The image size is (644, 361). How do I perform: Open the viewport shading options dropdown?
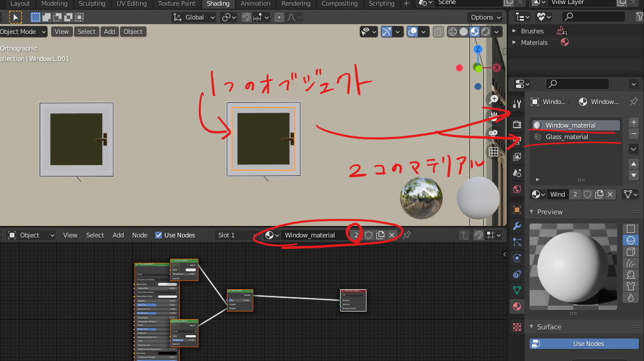pyautogui.click(x=496, y=32)
